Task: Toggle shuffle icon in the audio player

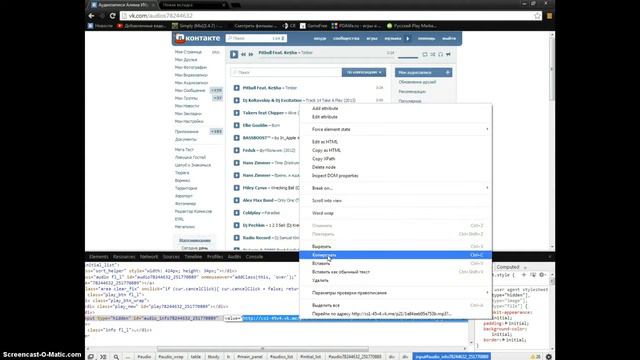Action: [x=433, y=54]
